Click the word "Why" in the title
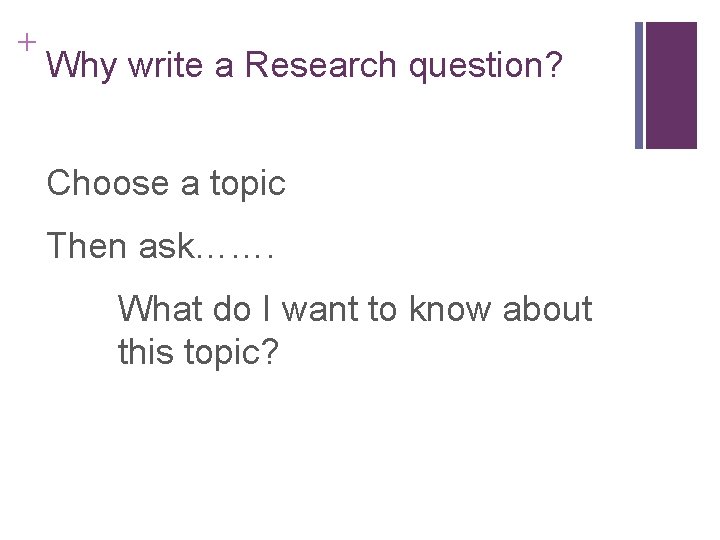720x540 pixels. coord(82,66)
